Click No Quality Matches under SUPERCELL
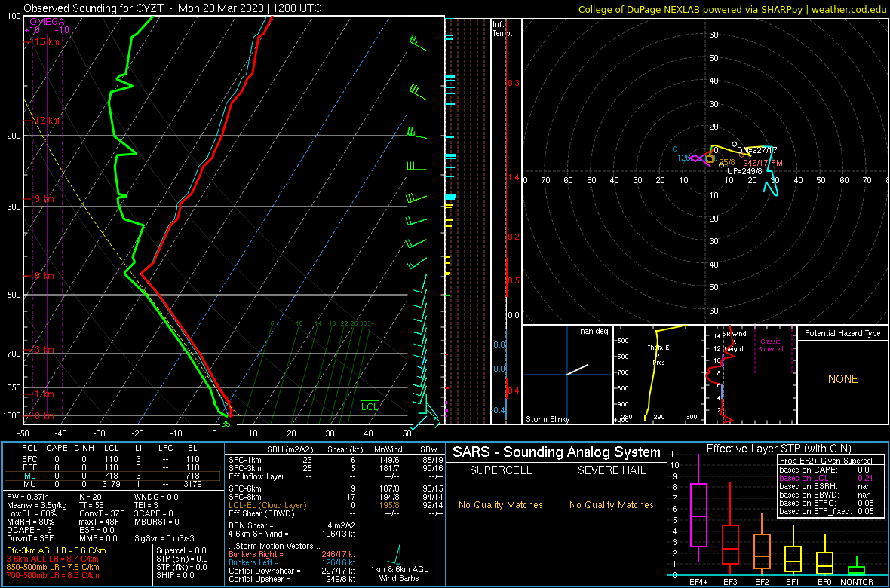This screenshot has width=890, height=588. (501, 504)
